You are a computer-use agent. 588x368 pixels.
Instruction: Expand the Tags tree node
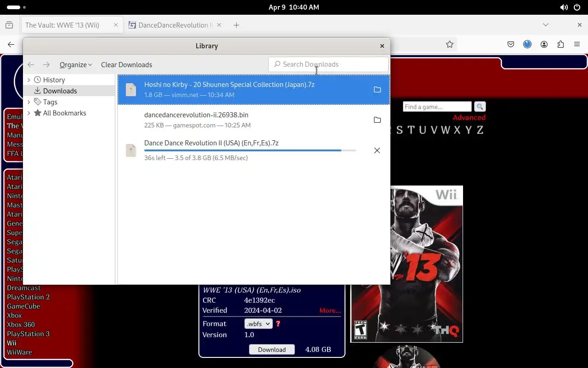[29, 102]
